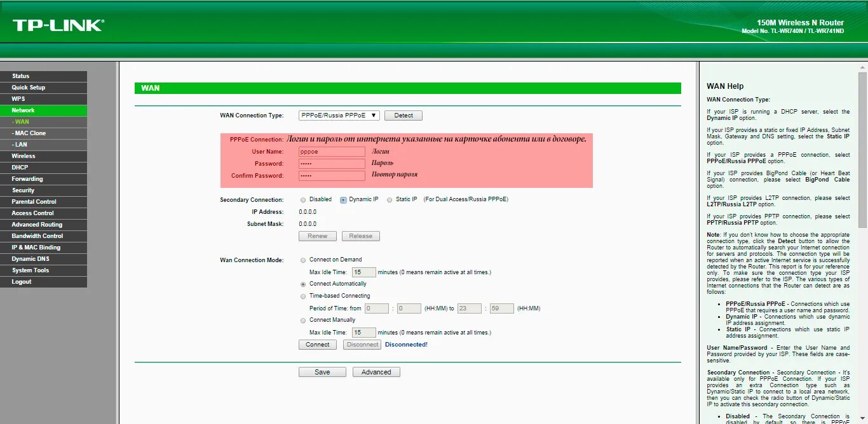Open the Security menu

tap(43, 190)
